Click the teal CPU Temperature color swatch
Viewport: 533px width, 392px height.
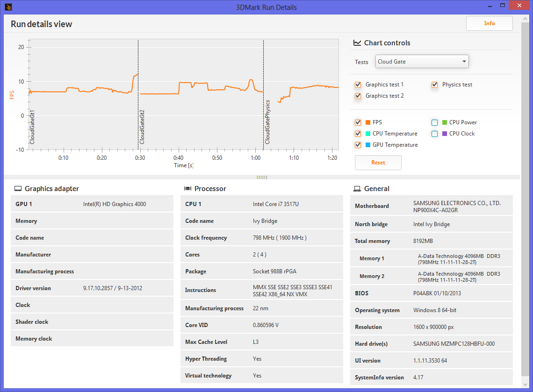click(368, 134)
